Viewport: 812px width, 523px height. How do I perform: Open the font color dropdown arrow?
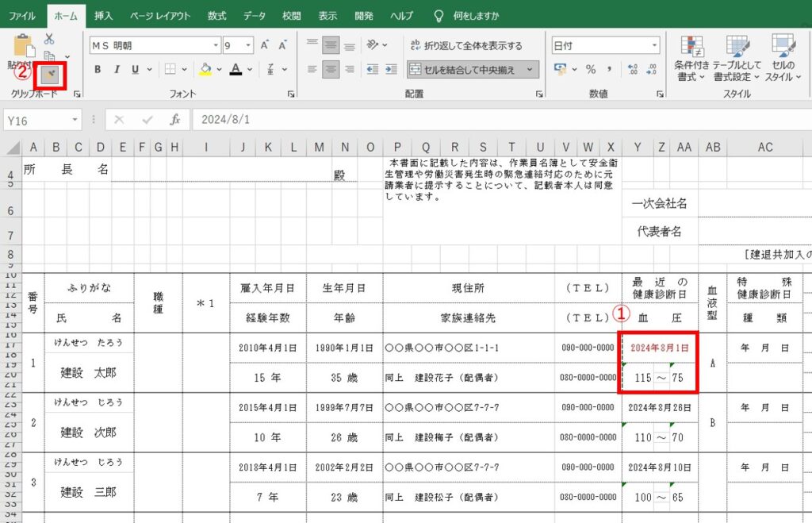[x=250, y=69]
